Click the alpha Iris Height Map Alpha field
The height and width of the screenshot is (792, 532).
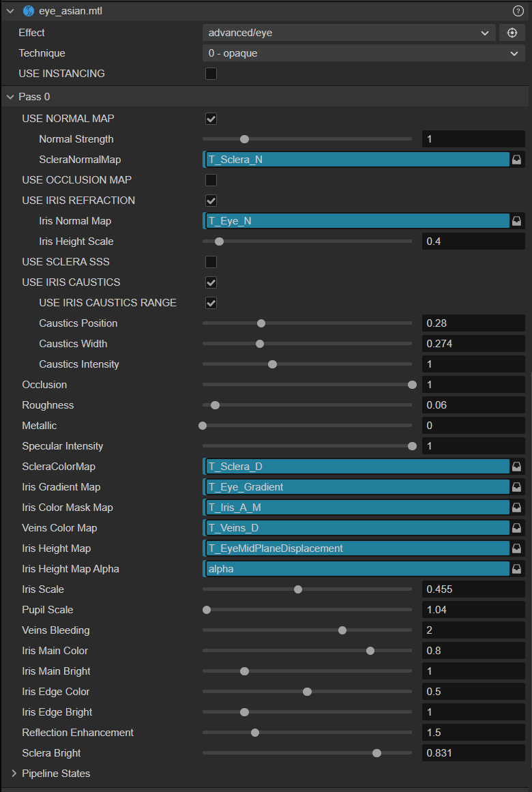[357, 569]
